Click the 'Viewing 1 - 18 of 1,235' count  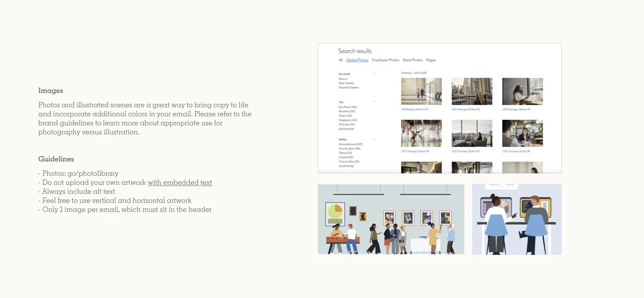[414, 73]
